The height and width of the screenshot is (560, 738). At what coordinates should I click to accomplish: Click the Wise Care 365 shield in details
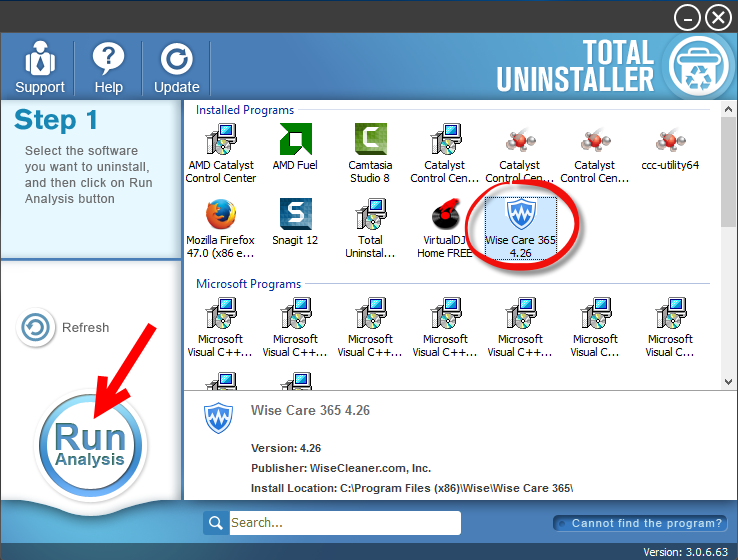coord(218,418)
